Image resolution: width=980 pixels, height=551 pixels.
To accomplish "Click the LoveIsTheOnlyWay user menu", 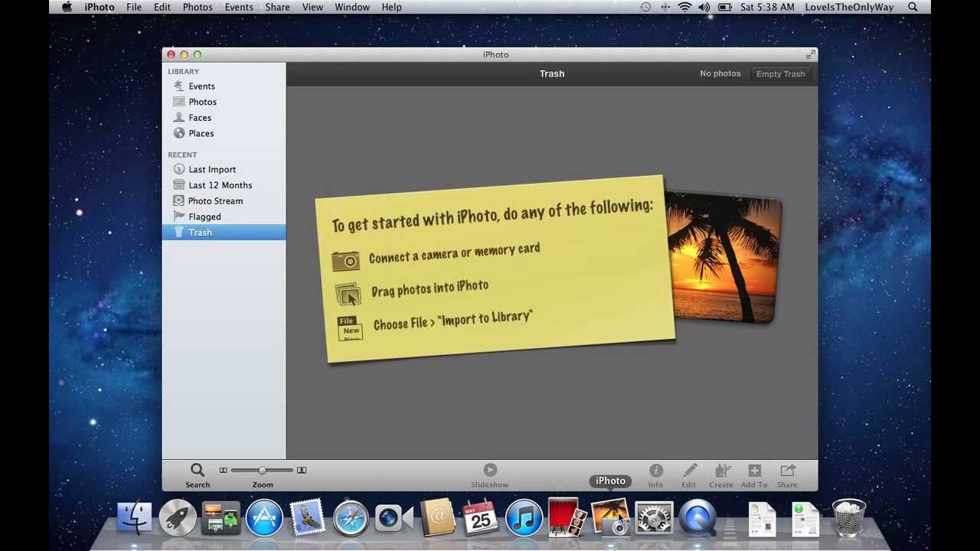I will (849, 7).
